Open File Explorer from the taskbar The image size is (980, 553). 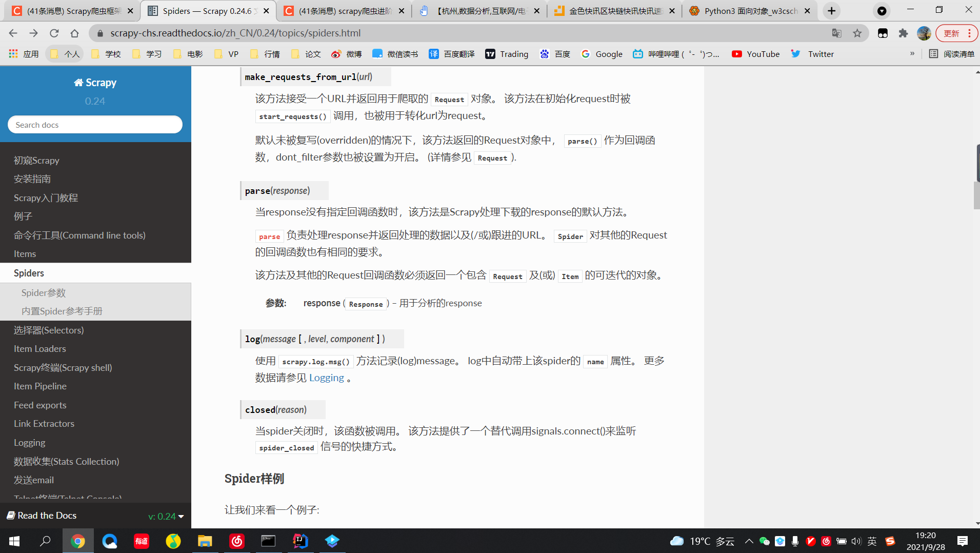coord(205,541)
